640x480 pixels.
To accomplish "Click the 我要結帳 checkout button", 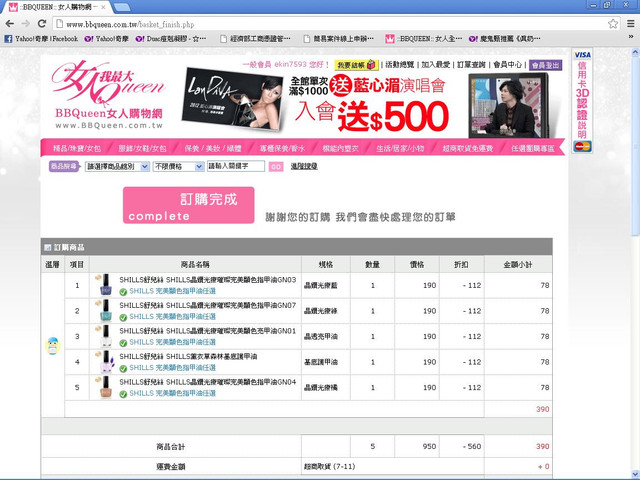I will [356, 65].
